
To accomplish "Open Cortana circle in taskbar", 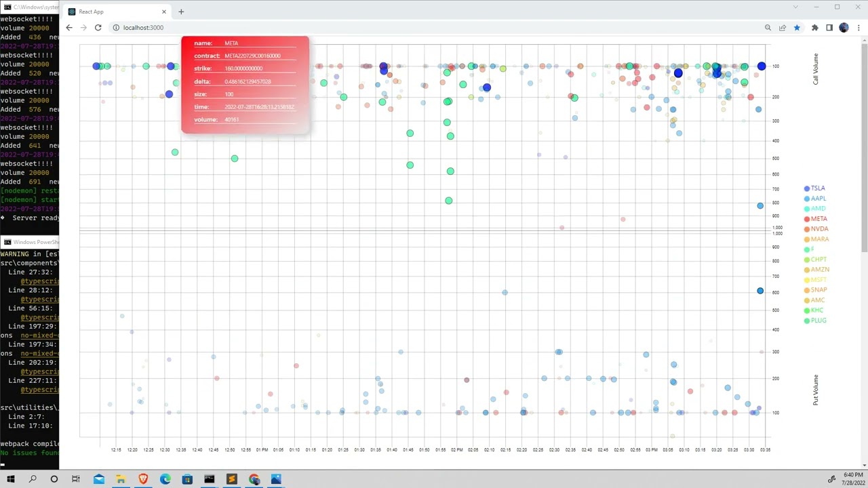I will [54, 479].
